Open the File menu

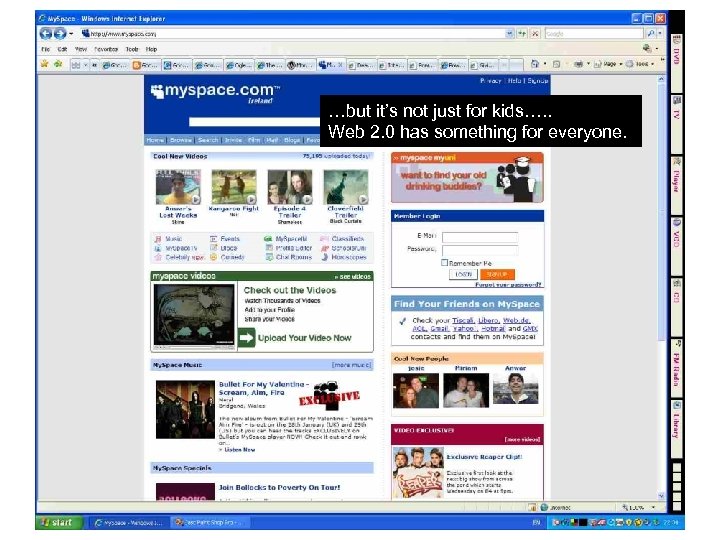[x=45, y=49]
